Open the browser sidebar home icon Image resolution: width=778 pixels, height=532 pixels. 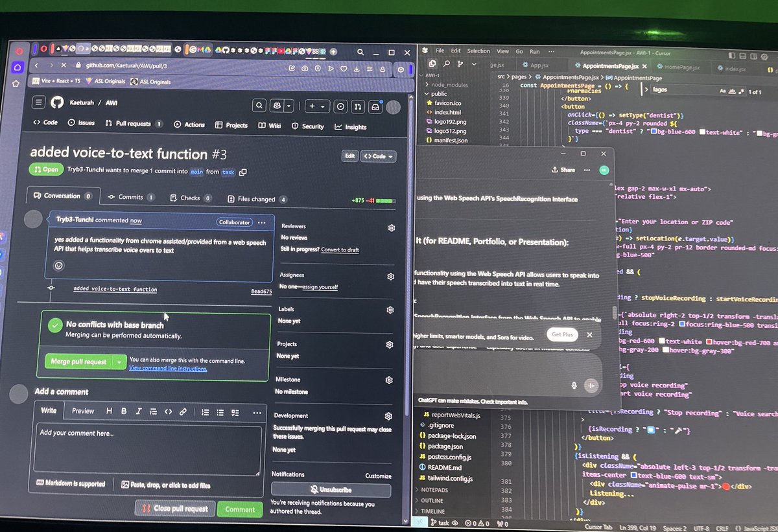click(x=18, y=67)
